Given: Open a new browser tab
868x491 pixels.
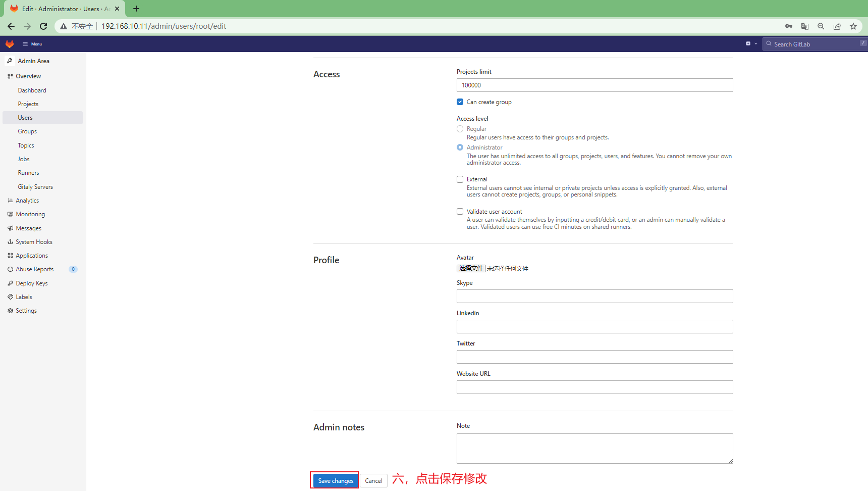Looking at the screenshot, I should (x=136, y=9).
